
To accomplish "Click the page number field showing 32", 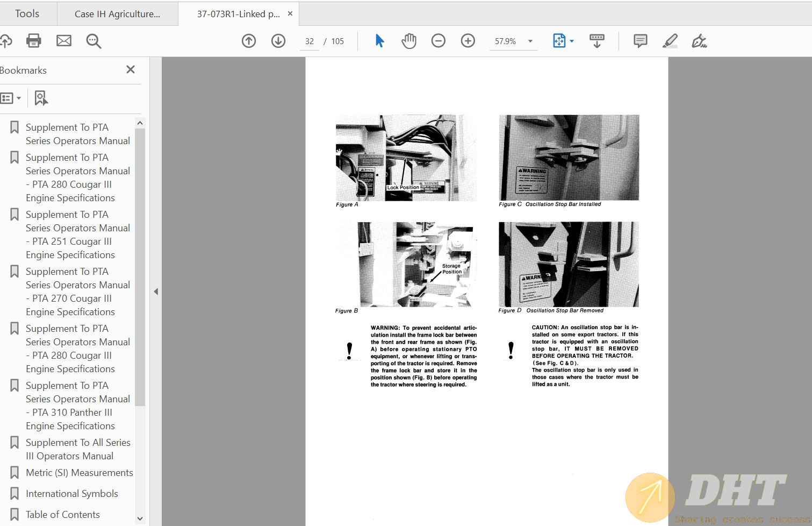I will (310, 41).
